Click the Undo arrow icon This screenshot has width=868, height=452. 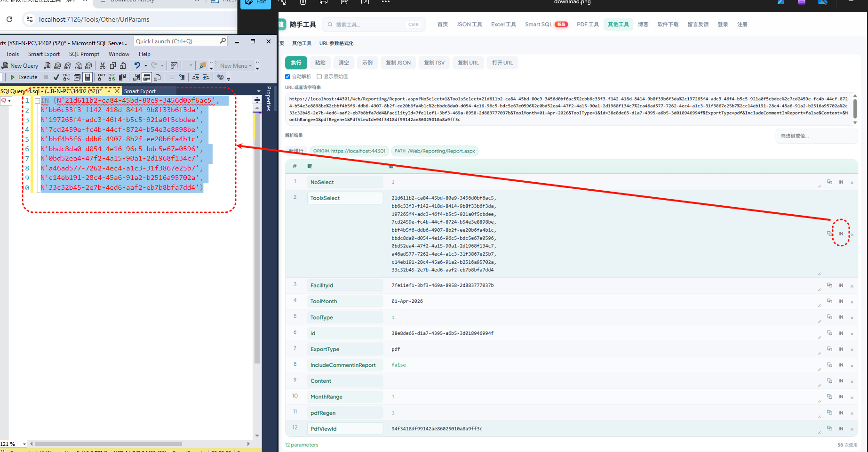point(137,65)
